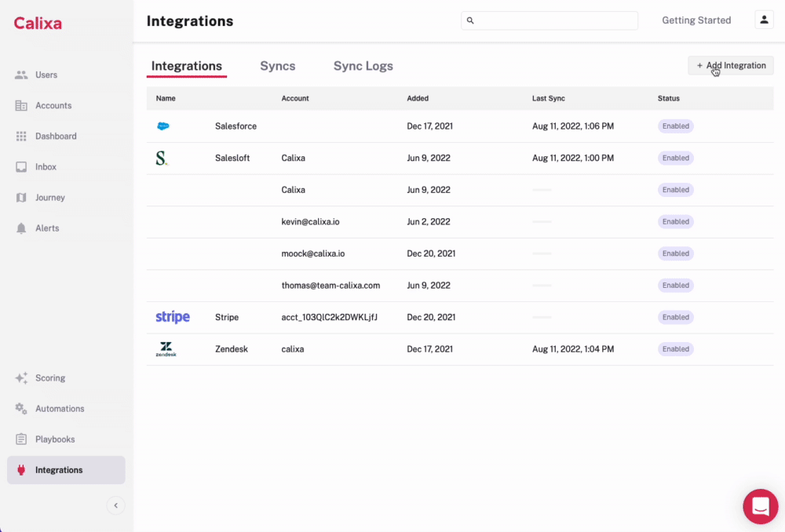785x532 pixels.
Task: Click the Automations gears icon
Action: pos(21,408)
